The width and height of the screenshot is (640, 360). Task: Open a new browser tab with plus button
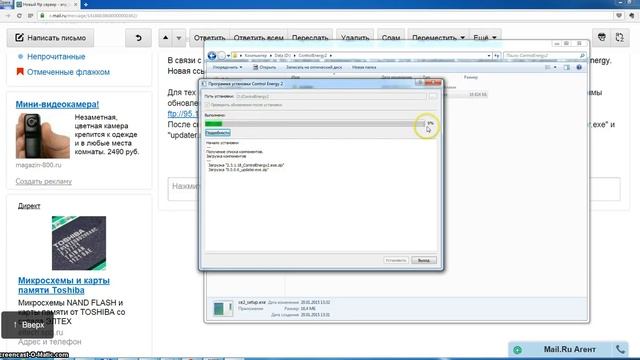click(86, 4)
